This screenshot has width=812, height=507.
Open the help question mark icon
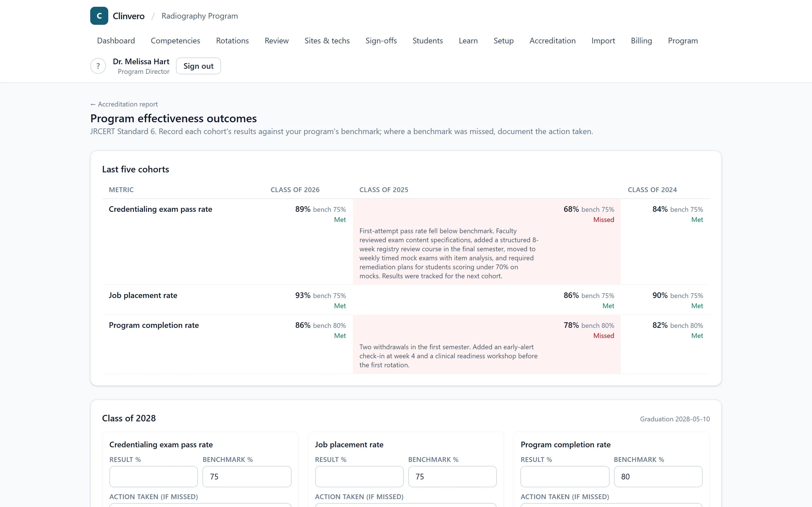click(x=98, y=66)
